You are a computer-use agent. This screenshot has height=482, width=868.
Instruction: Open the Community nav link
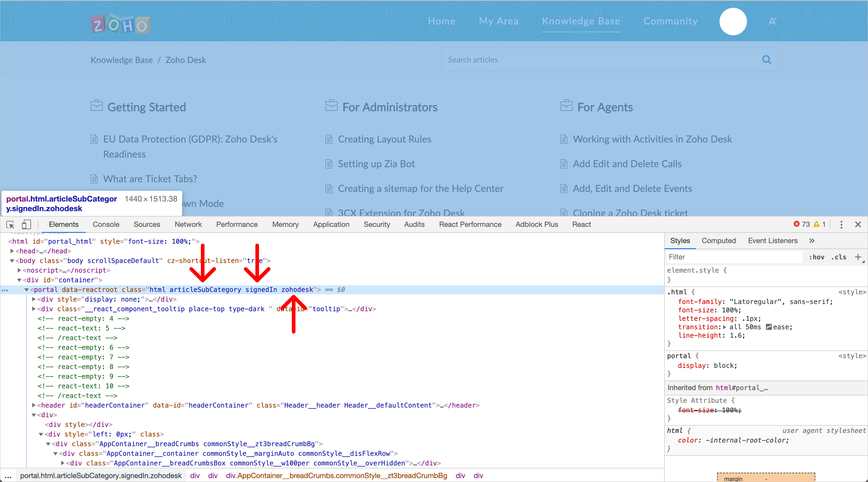(x=670, y=21)
